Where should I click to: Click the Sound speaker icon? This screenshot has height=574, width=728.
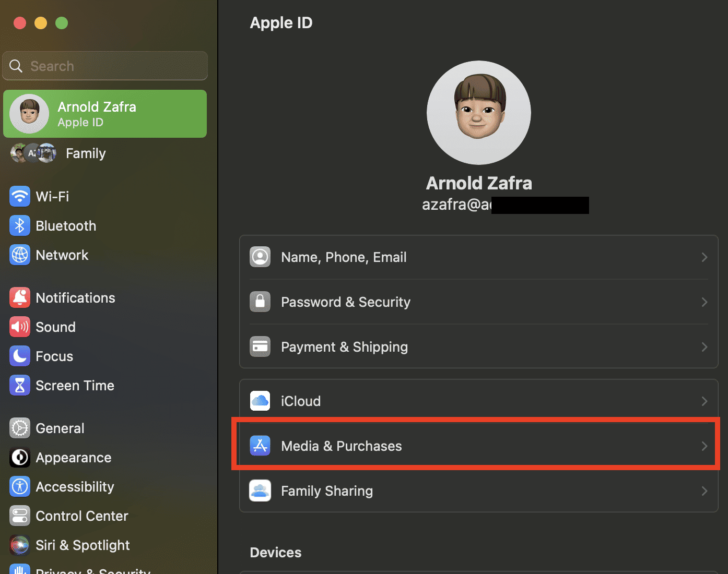pos(20,327)
